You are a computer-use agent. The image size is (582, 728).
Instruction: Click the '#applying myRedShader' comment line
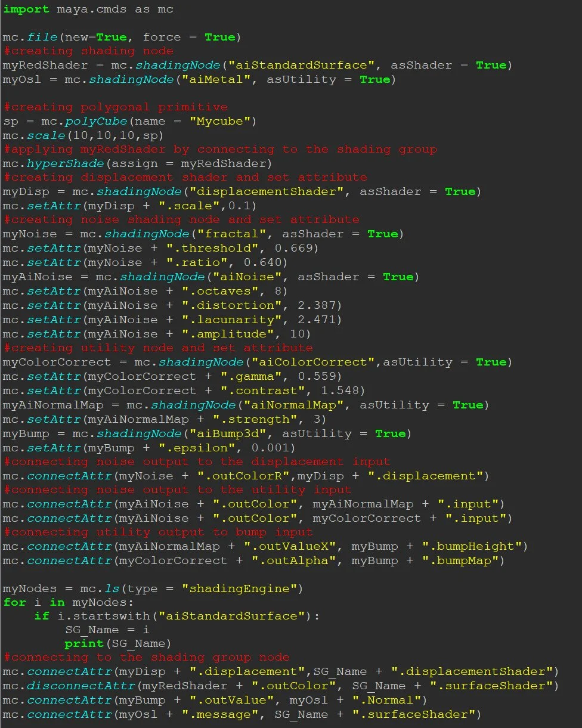click(220, 150)
